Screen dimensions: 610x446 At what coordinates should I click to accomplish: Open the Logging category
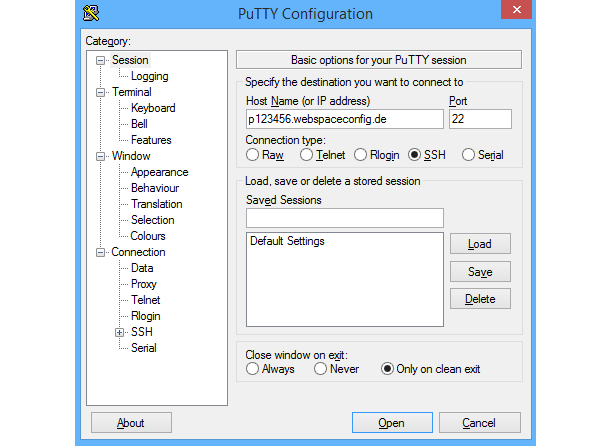click(150, 76)
